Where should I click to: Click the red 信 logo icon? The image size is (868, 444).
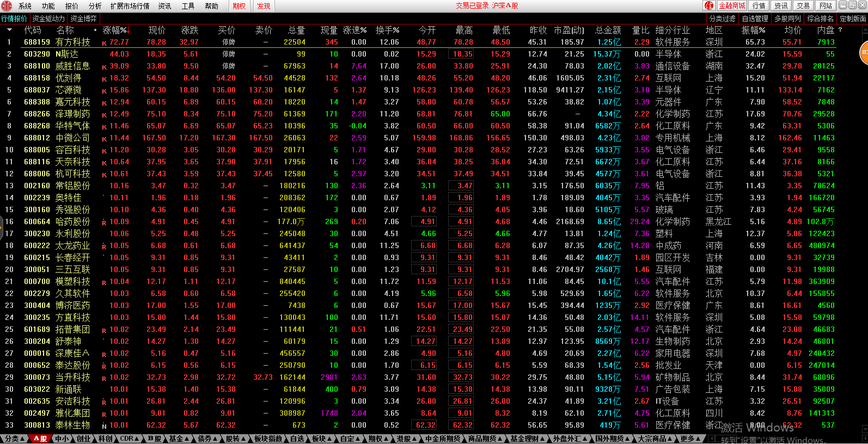tap(709, 5)
